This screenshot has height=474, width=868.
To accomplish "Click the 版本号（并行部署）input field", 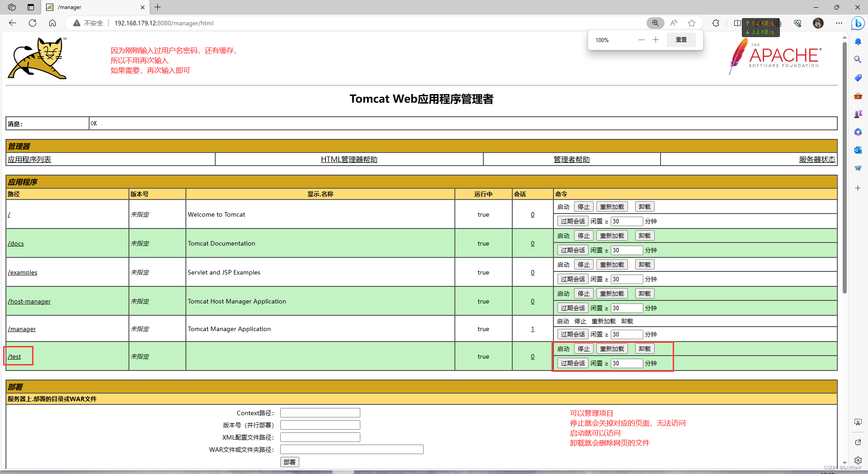I will [x=320, y=425].
